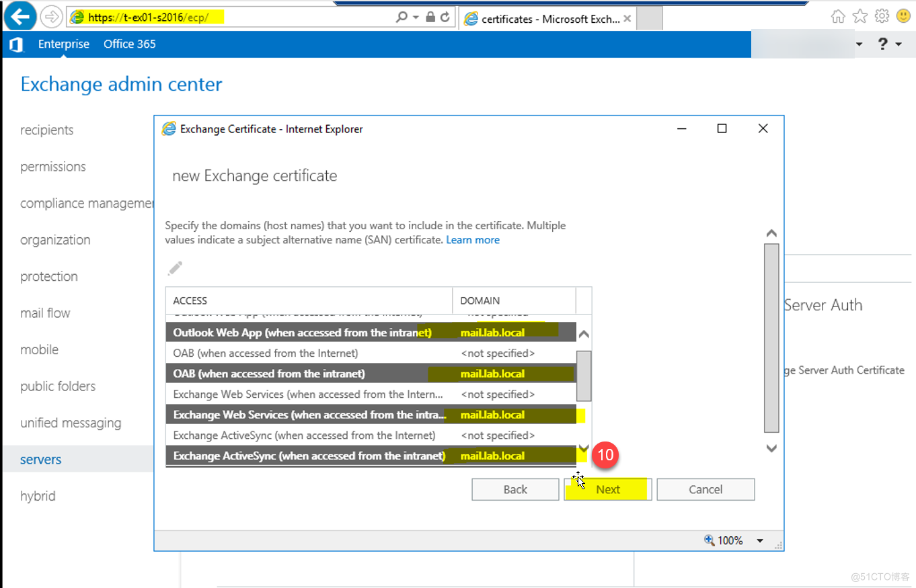Click the browser Forward arrow button
The width and height of the screenshot is (916, 588).
pyautogui.click(x=52, y=17)
